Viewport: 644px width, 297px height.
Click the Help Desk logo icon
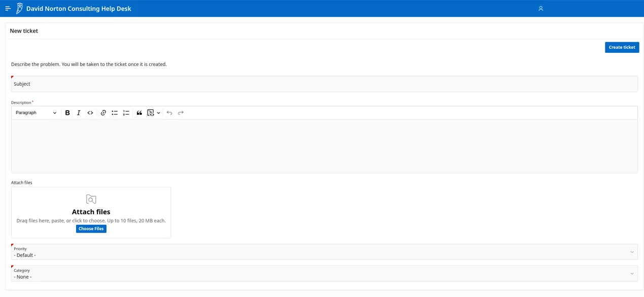coord(19,9)
